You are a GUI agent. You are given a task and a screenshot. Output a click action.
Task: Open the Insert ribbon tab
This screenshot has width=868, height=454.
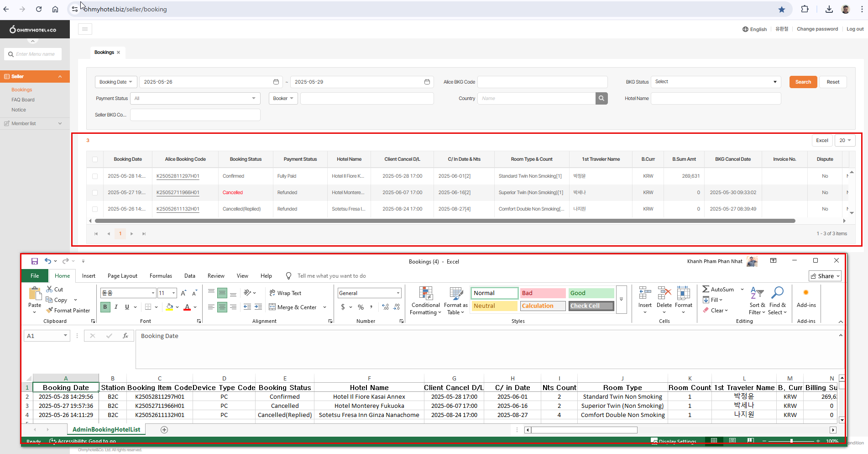pos(89,276)
